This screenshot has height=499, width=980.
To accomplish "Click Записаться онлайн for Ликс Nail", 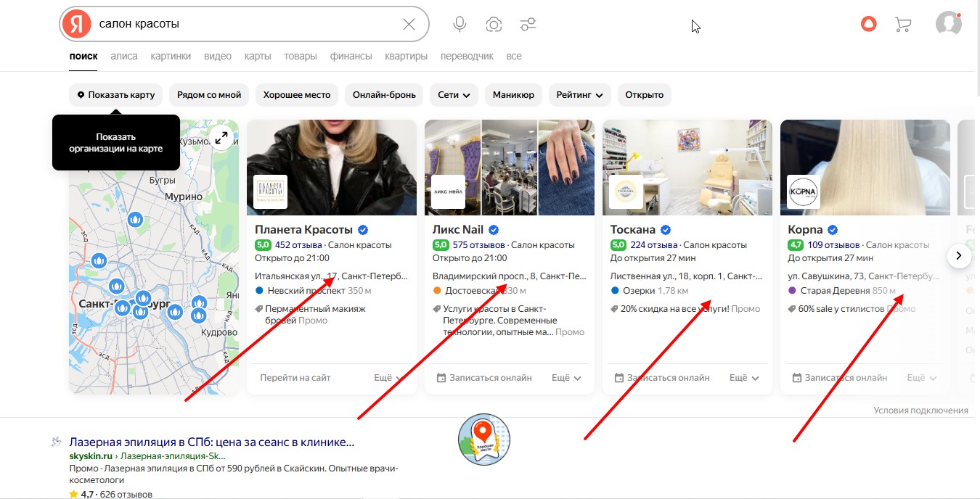I will (x=484, y=378).
